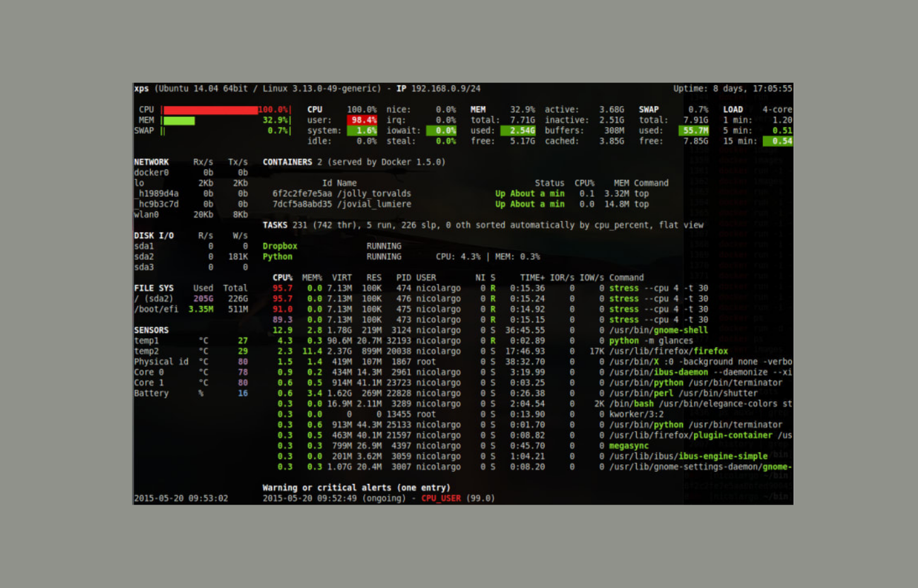Click the 55.7M swap used value
Image resolution: width=918 pixels, height=588 pixels.
click(x=693, y=131)
